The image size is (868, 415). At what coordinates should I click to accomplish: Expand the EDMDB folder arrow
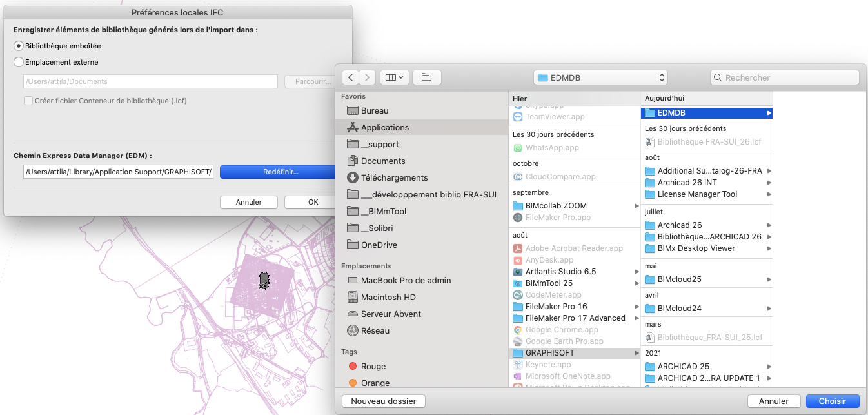(x=768, y=113)
